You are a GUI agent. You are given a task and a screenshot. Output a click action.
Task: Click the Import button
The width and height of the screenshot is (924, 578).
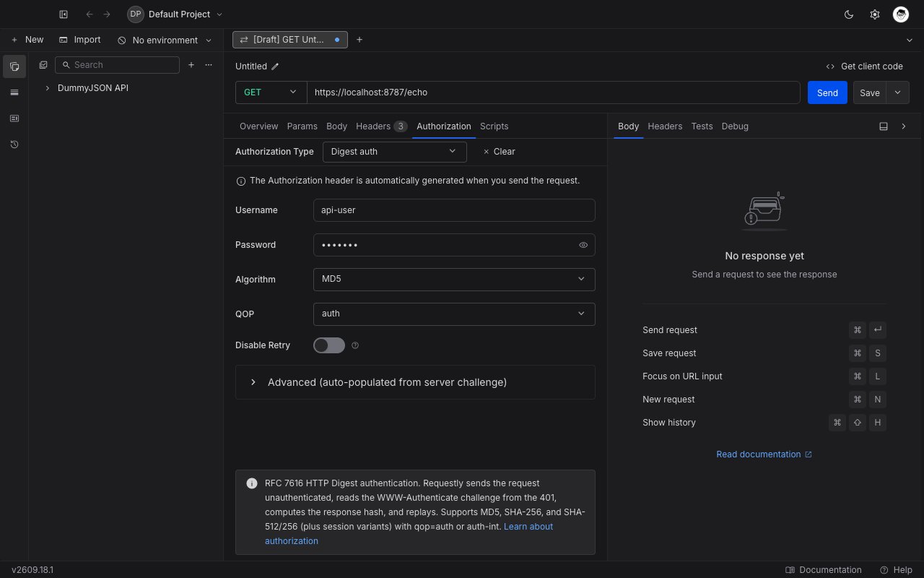coord(80,40)
